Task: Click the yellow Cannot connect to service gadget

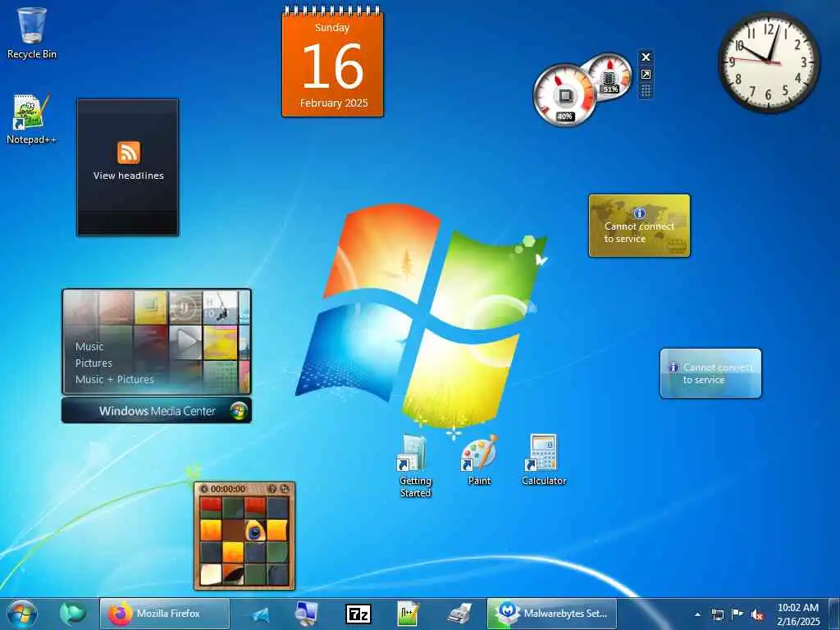Action: pos(639,226)
